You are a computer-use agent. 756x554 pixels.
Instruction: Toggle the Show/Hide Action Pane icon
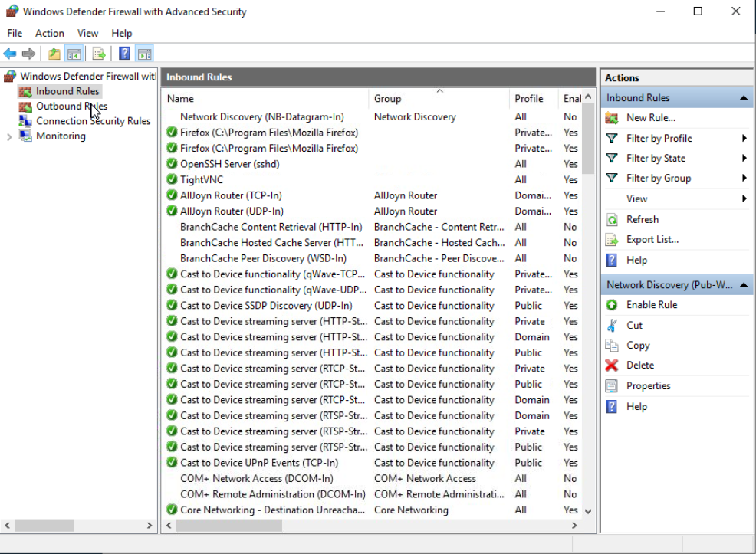(x=145, y=54)
